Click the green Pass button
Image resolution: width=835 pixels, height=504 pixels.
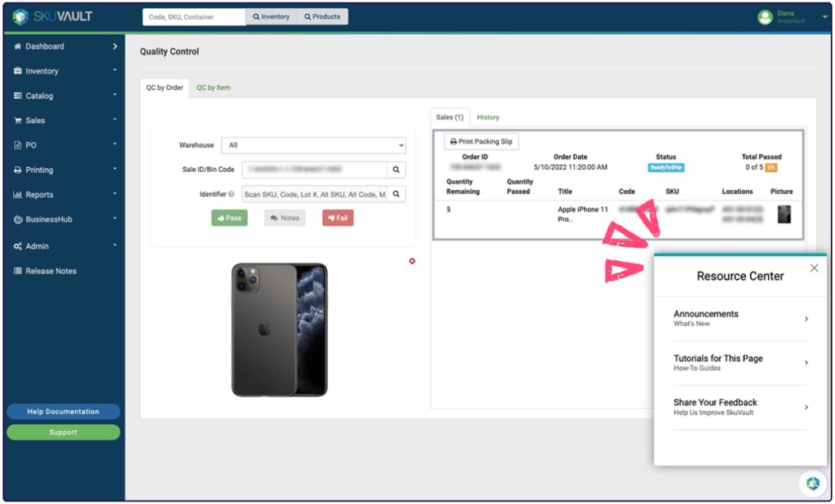(229, 218)
